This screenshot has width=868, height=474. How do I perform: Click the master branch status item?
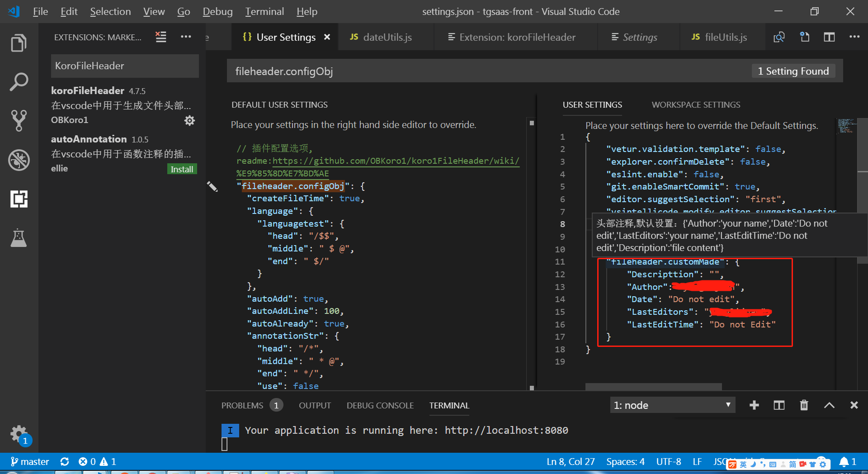click(x=30, y=462)
